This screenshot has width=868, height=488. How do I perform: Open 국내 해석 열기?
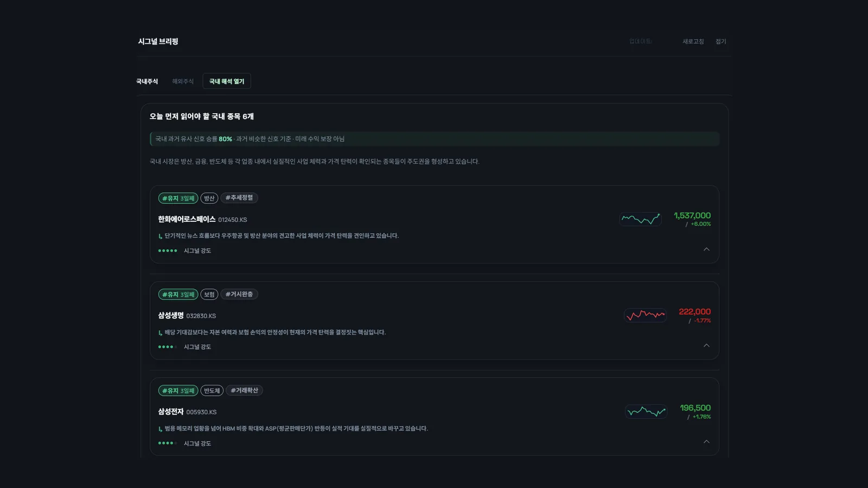(227, 81)
